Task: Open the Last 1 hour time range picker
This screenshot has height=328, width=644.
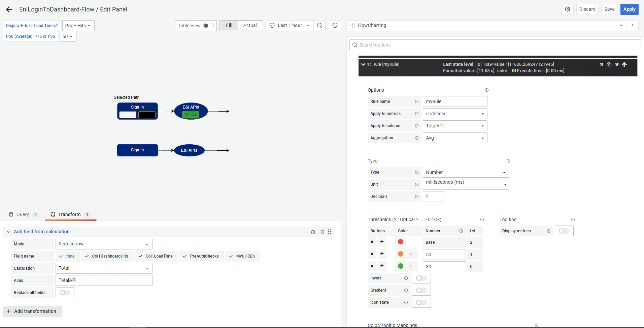Action: [290, 25]
